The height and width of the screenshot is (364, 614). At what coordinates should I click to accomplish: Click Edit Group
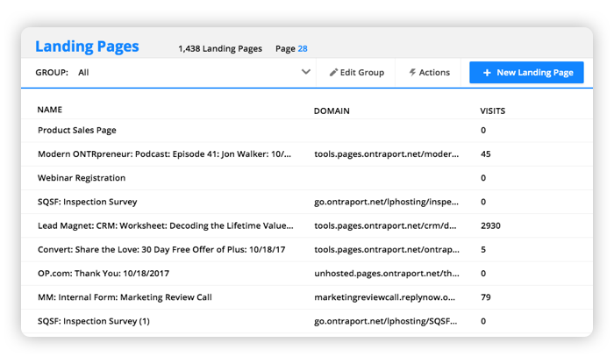(357, 73)
